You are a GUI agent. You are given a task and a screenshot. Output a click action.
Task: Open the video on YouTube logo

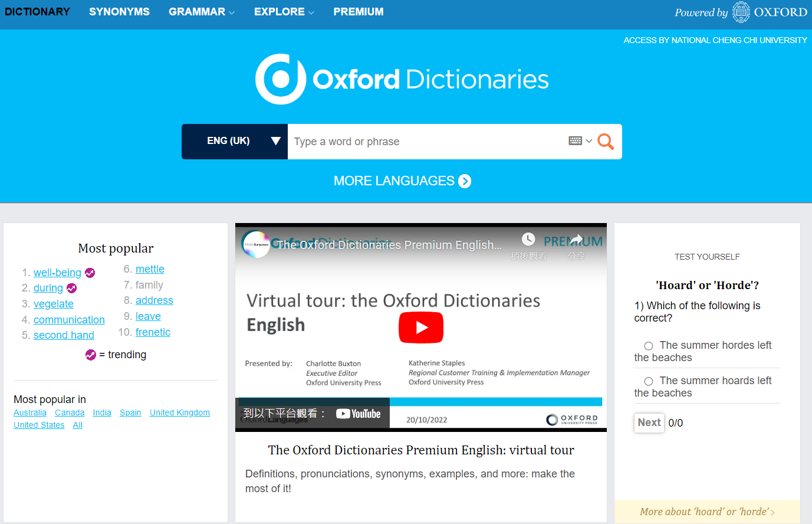coord(359,414)
